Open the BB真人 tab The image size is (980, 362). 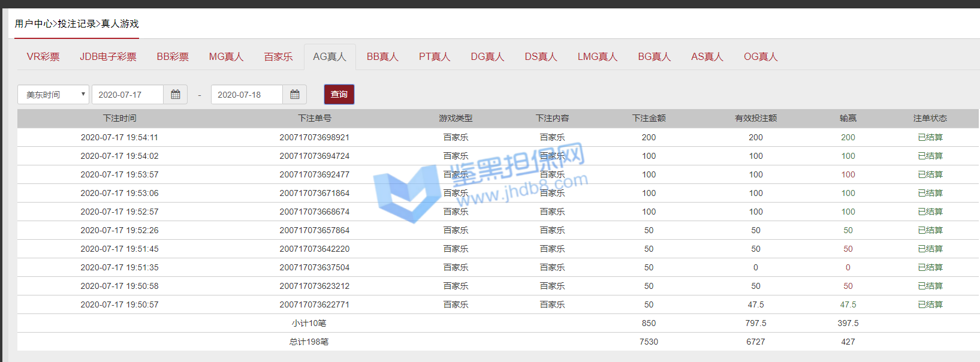382,57
